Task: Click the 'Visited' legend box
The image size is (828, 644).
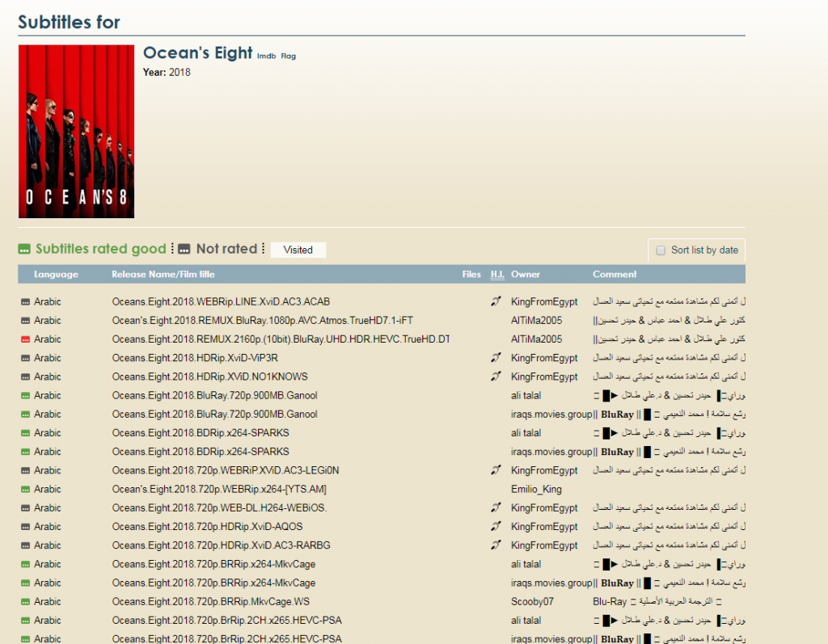Action: pyautogui.click(x=298, y=250)
